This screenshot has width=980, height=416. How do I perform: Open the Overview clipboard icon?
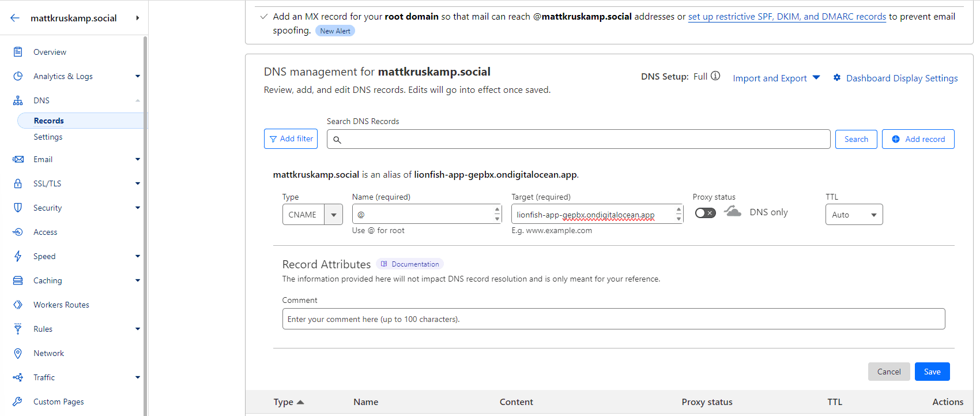tap(18, 52)
